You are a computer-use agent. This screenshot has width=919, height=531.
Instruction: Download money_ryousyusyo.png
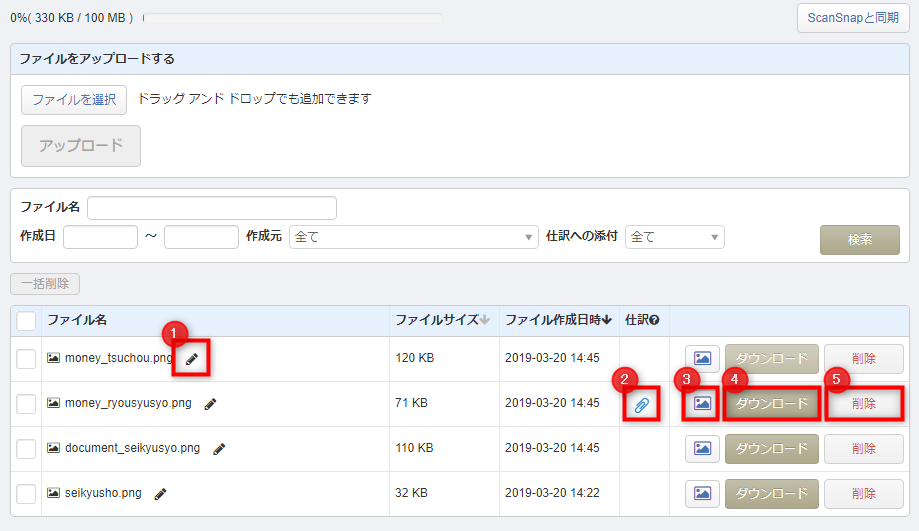pyautogui.click(x=771, y=403)
